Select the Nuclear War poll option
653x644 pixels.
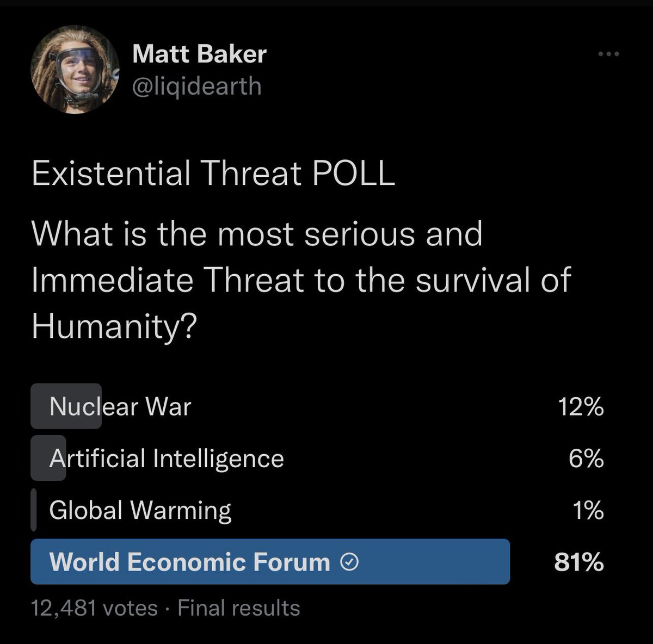pos(317,406)
